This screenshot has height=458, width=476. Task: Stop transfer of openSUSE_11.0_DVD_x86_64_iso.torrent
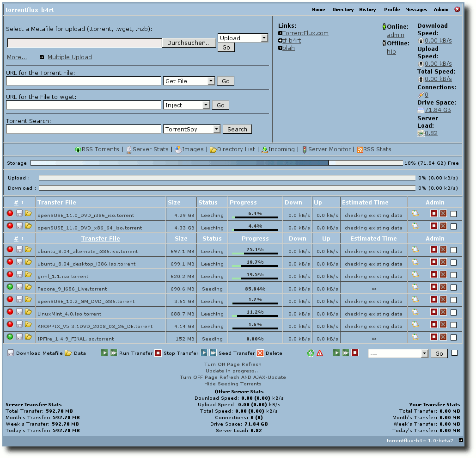434,226
